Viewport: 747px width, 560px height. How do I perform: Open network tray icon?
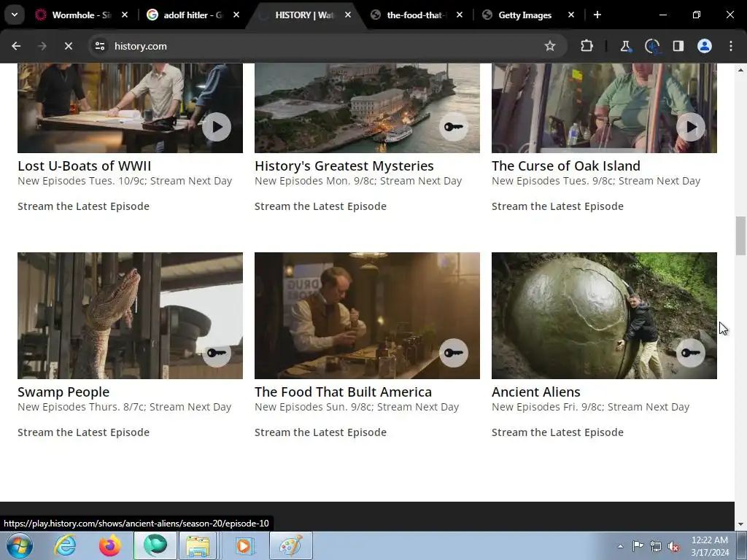[x=656, y=546]
